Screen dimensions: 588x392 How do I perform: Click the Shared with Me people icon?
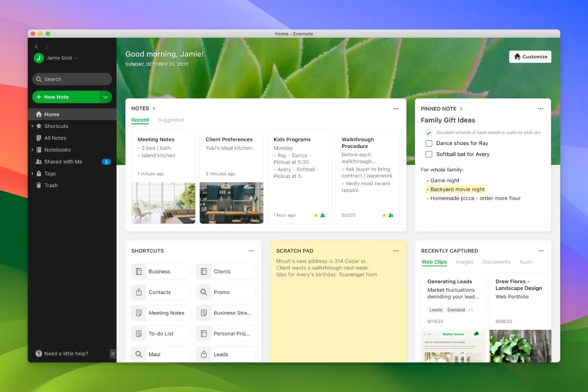point(39,162)
